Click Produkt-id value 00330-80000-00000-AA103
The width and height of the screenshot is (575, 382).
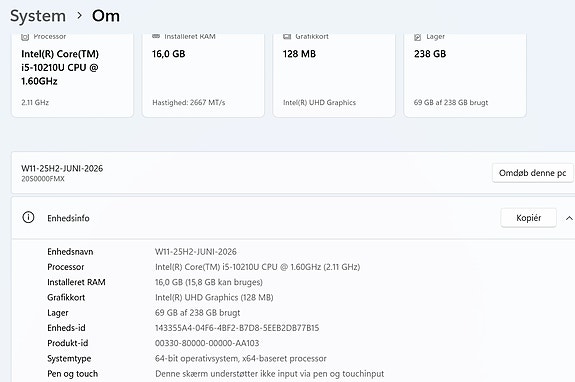(207, 343)
